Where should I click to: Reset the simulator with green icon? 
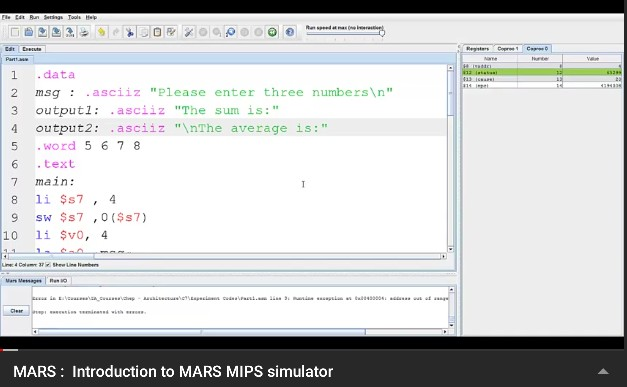[272, 32]
